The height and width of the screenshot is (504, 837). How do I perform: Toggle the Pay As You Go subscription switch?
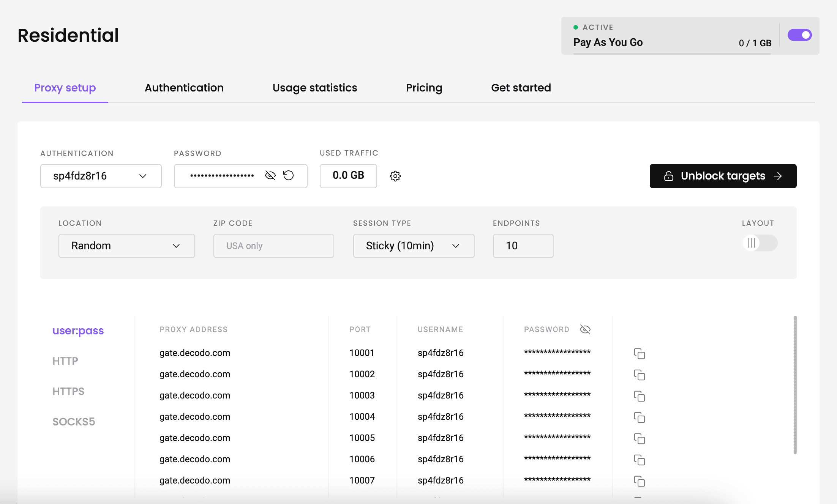tap(799, 35)
